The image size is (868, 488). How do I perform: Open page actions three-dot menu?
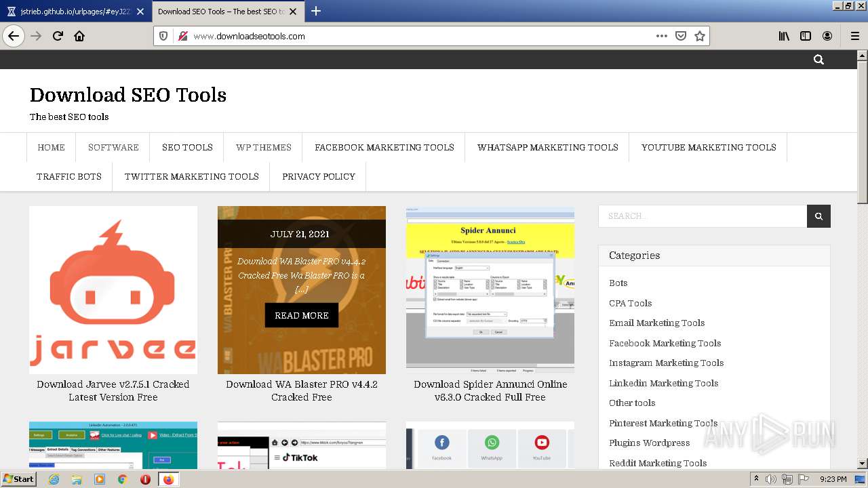click(662, 36)
